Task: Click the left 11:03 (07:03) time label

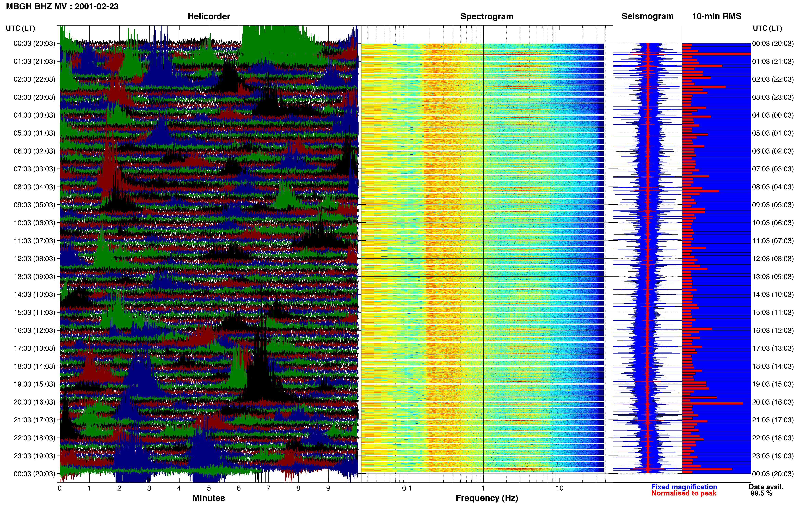Action: coord(34,241)
